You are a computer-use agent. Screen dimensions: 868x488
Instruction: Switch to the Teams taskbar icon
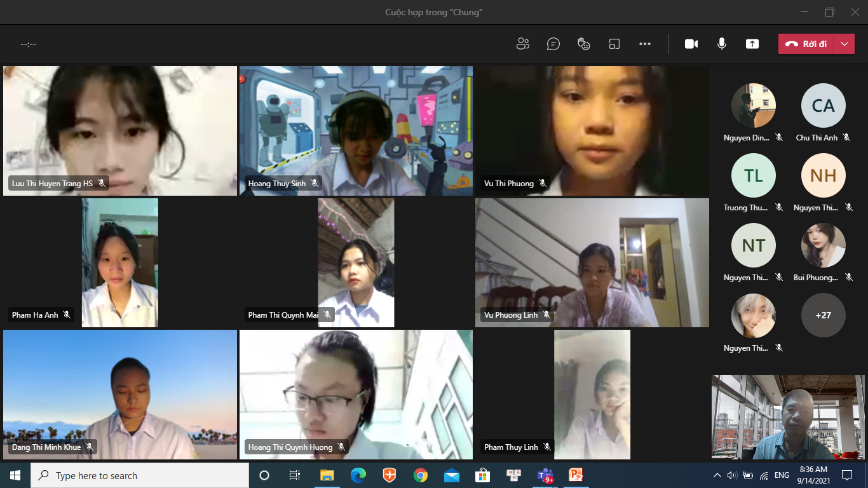(x=545, y=475)
